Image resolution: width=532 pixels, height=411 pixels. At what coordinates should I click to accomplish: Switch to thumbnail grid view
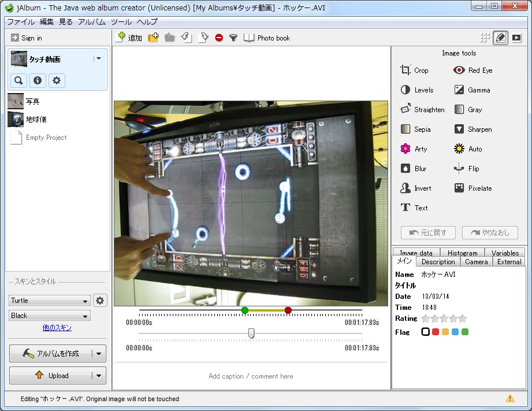(485, 38)
